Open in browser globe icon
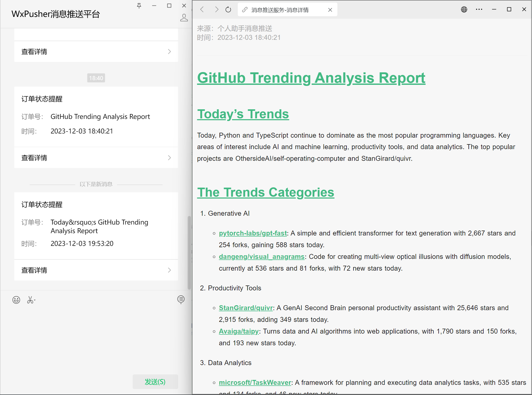 [x=464, y=10]
